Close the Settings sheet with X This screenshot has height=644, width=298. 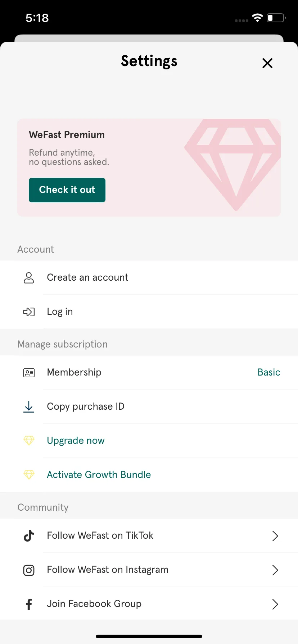(x=267, y=63)
